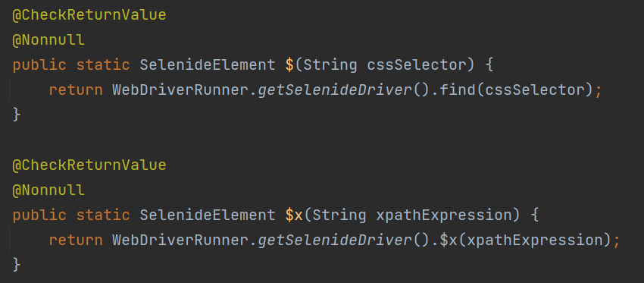The height and width of the screenshot is (283, 644).
Task: Click the first @CheckReturnValue annotation
Action: point(89,15)
